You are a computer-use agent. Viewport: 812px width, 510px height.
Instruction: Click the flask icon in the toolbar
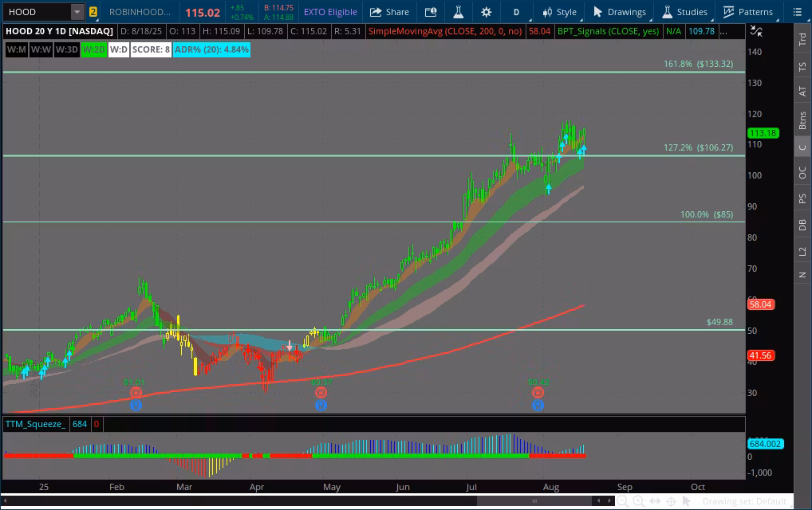click(458, 12)
